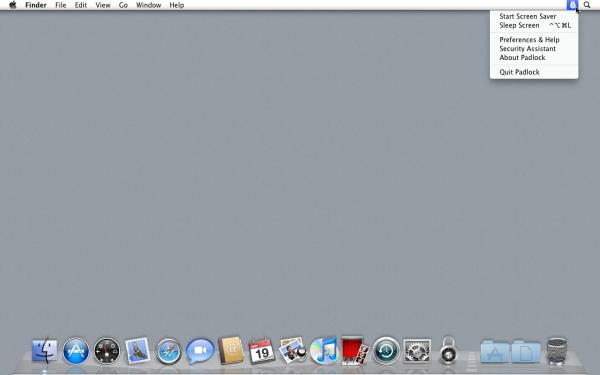The height and width of the screenshot is (375, 600).
Task: Open Spotlight search magnifier
Action: (x=587, y=5)
